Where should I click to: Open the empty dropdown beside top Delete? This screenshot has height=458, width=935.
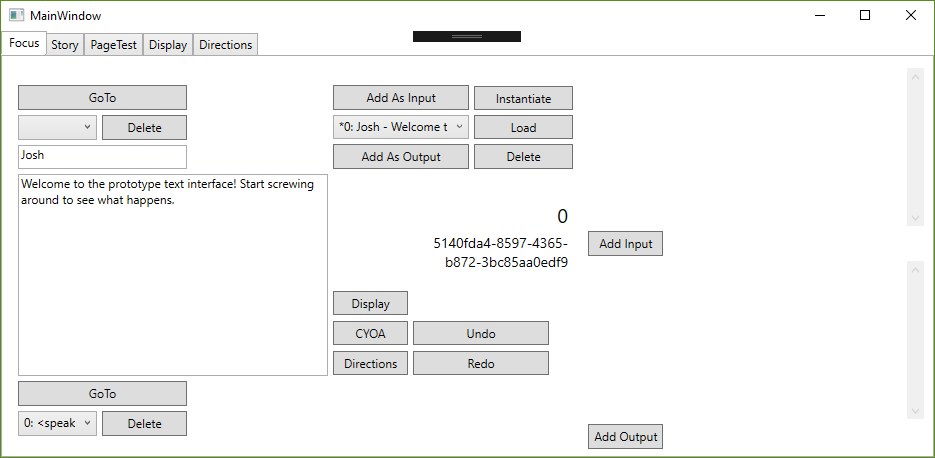[57, 127]
